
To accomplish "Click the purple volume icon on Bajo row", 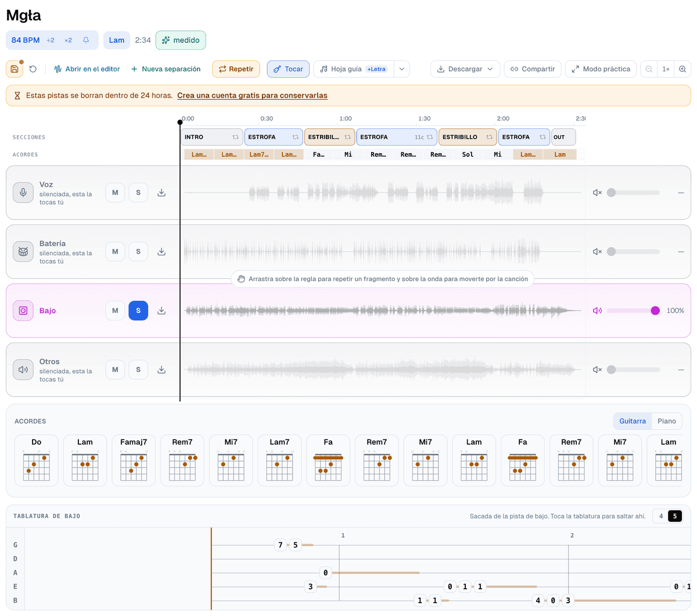I will click(x=597, y=311).
